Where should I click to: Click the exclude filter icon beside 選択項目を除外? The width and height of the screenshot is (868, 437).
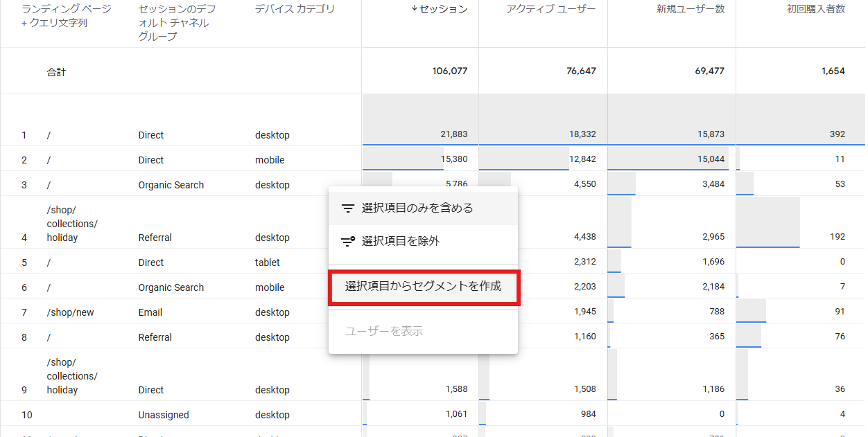[x=348, y=242]
